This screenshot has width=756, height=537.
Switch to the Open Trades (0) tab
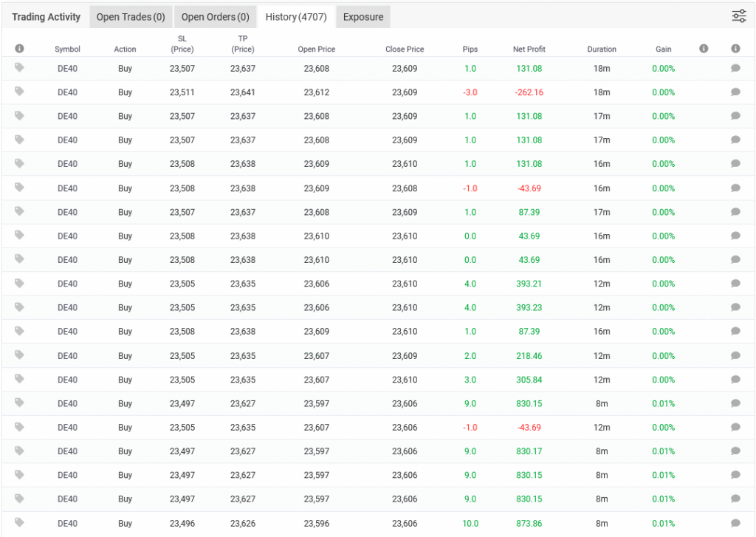131,17
